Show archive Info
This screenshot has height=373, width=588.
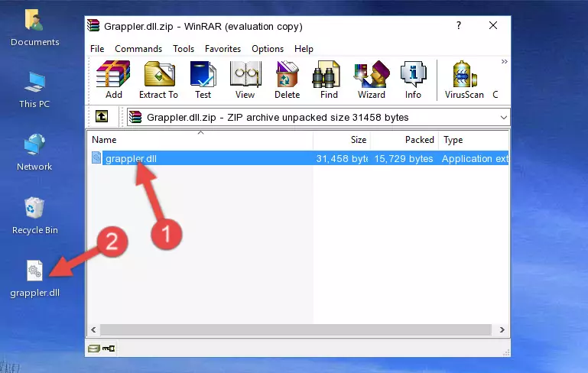(x=413, y=79)
